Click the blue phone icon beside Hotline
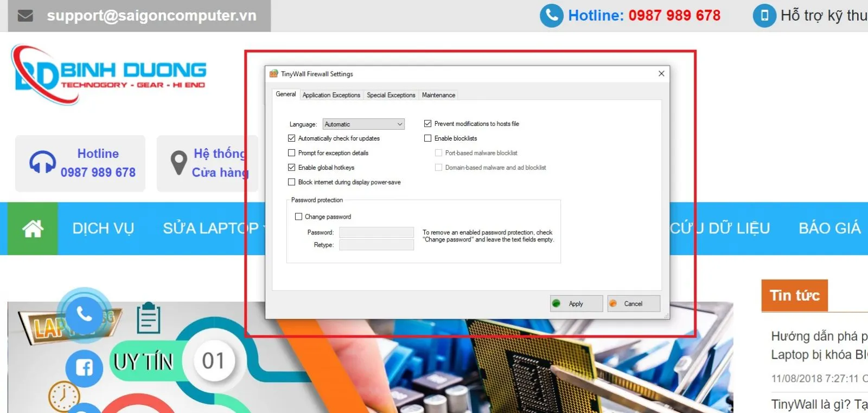868x413 pixels. coord(551,16)
